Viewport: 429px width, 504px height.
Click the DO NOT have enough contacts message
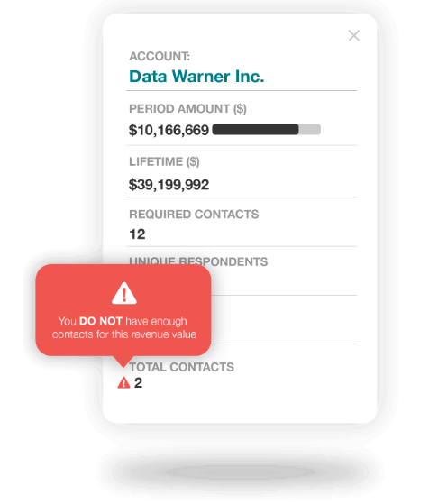pos(124,327)
